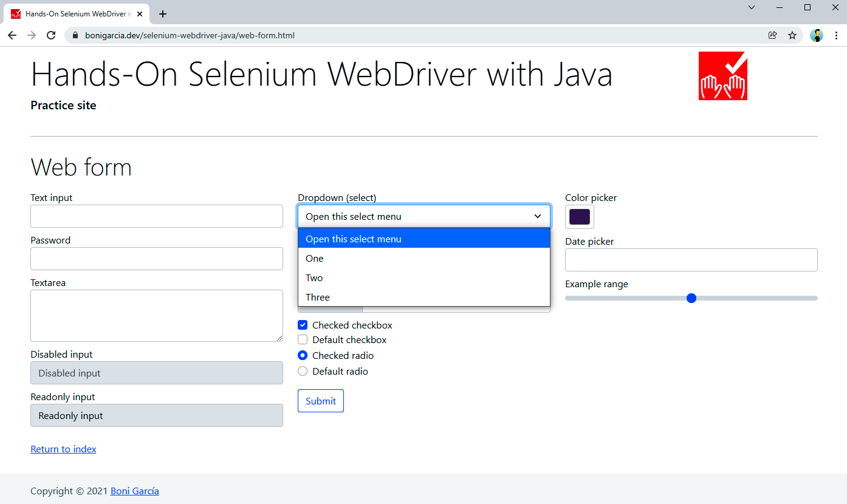Screen dimensions: 847x504
Task: Select option One from the list
Action: 315,259
